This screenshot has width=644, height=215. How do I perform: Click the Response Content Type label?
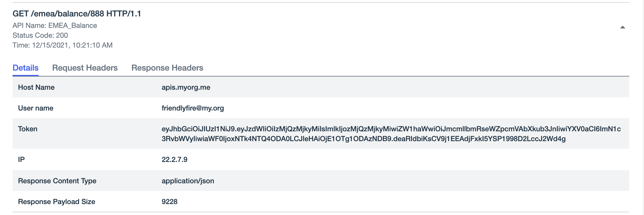click(57, 181)
